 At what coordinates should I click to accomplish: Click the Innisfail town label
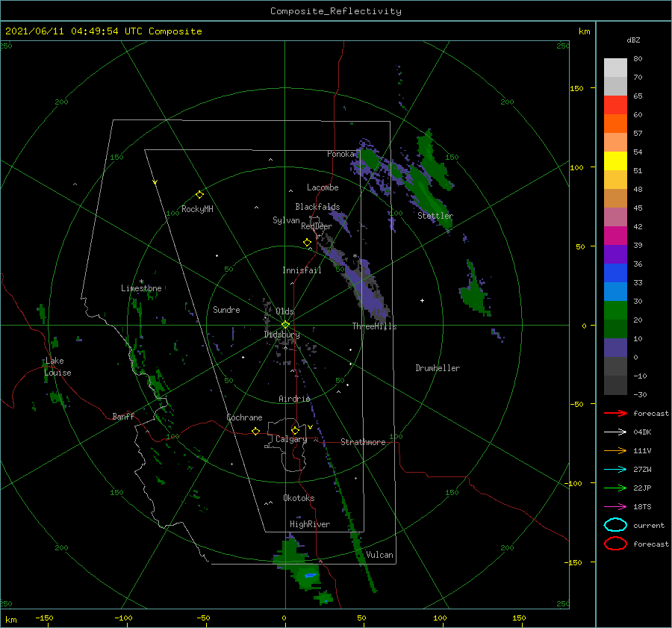[x=302, y=270]
